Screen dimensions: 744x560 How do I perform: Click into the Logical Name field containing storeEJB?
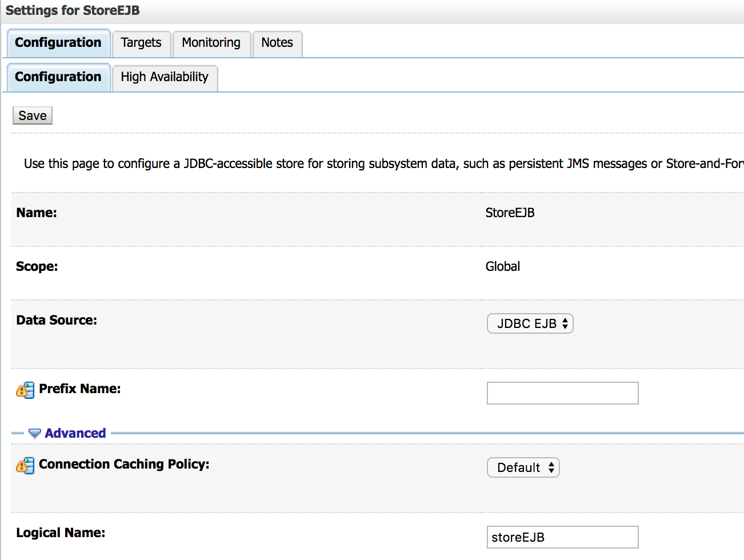[562, 537]
